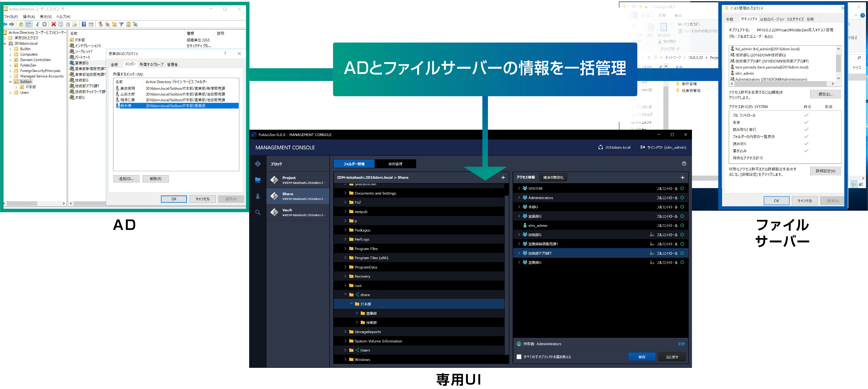Image resolution: width=868 pixels, height=389 pixels.
Task: Toggle the green circle on the Administrators row
Action: (x=682, y=198)
